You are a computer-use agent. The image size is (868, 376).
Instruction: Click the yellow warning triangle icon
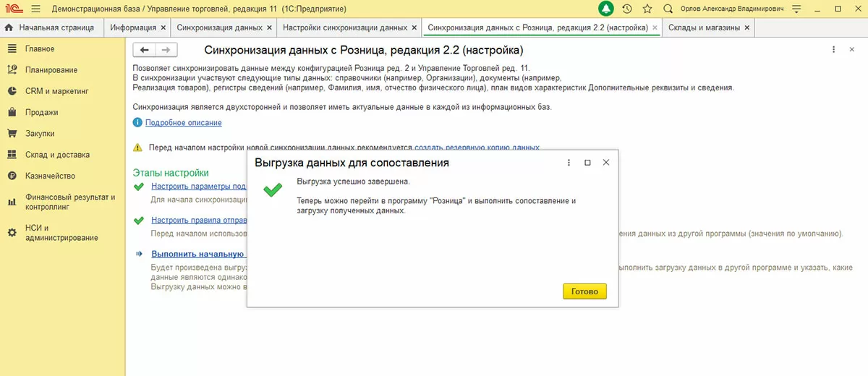[x=137, y=147]
